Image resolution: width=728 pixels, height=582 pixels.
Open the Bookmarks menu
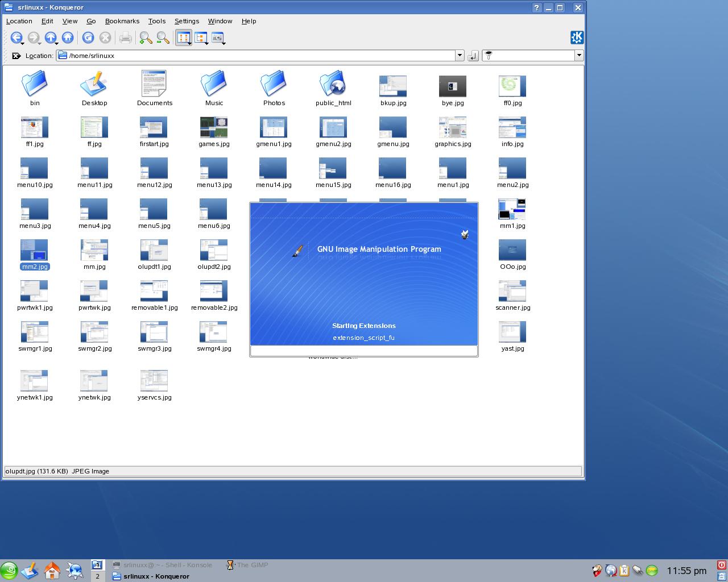coord(122,21)
